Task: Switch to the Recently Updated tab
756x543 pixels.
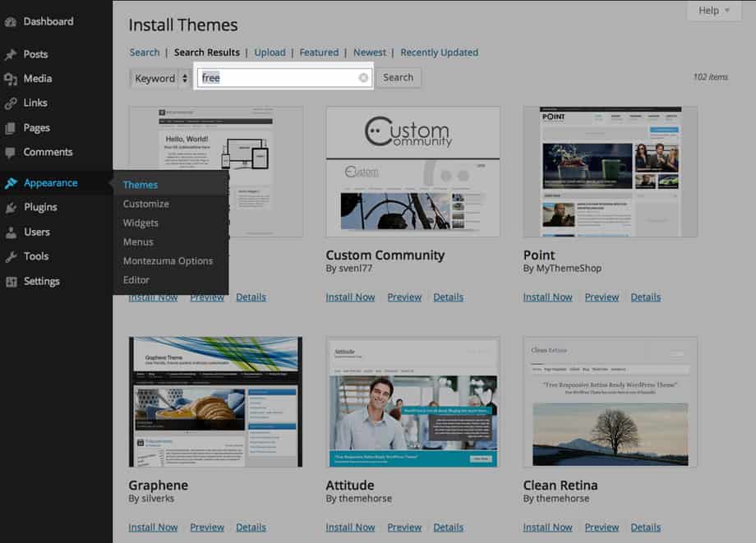Action: tap(440, 53)
